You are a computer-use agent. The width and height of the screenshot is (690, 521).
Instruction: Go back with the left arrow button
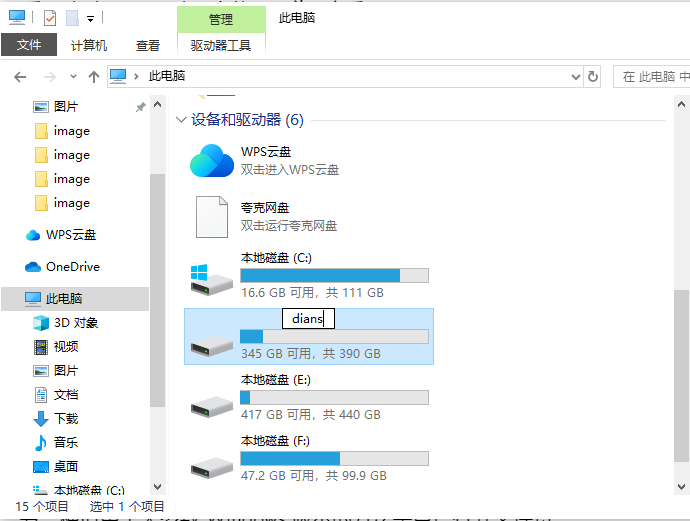(20, 77)
